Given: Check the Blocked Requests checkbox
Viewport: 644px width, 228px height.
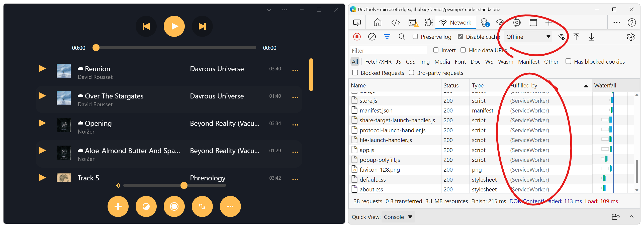Looking at the screenshot, I should tap(355, 73).
